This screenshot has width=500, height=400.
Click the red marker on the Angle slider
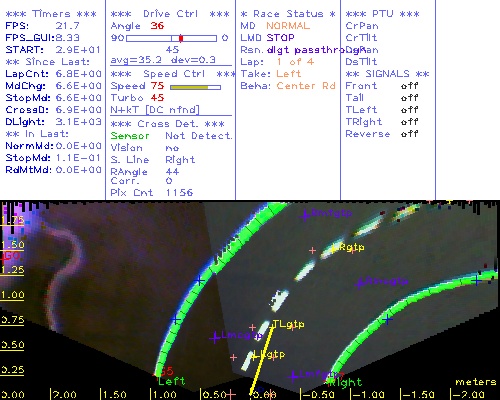(x=181, y=38)
